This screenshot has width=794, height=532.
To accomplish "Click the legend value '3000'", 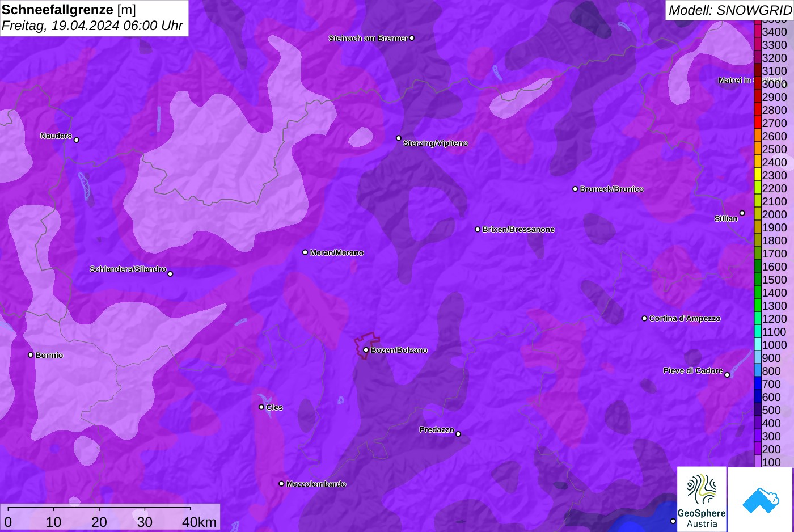I will (x=775, y=84).
